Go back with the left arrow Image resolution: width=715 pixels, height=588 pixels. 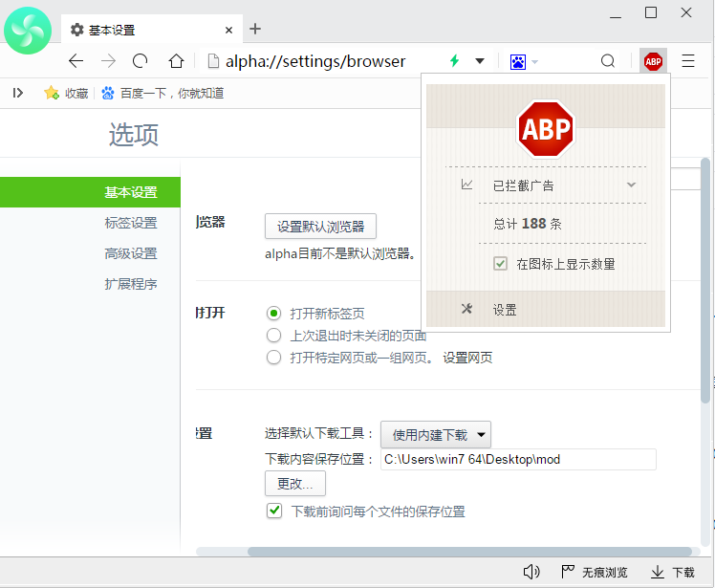coord(76,60)
